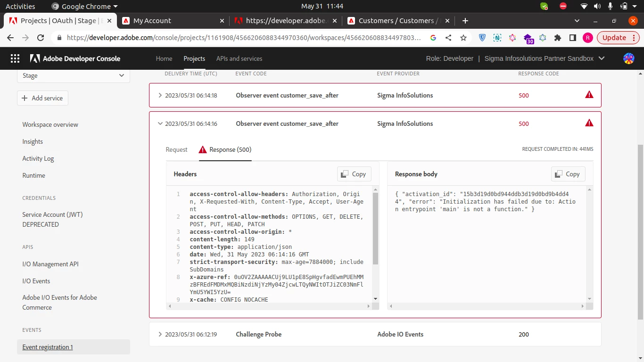Viewport: 644px width, 362px height.
Task: Click the site lock icon in address bar
Action: pos(59,38)
